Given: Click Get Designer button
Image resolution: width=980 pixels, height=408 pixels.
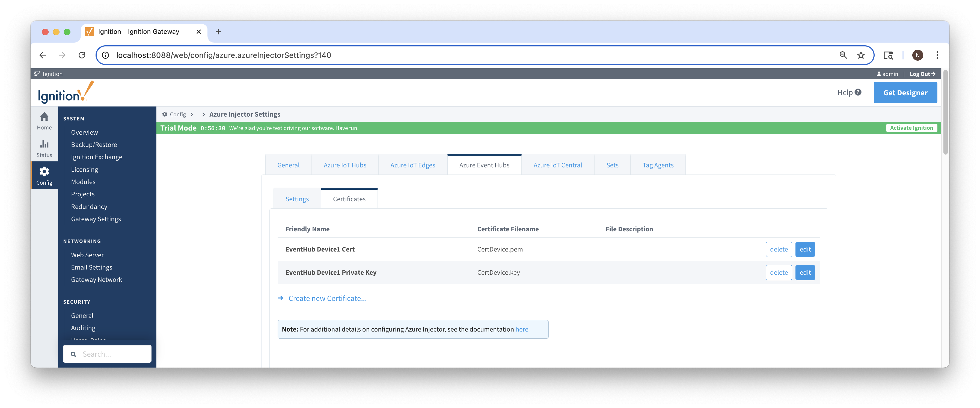Looking at the screenshot, I should pos(905,93).
